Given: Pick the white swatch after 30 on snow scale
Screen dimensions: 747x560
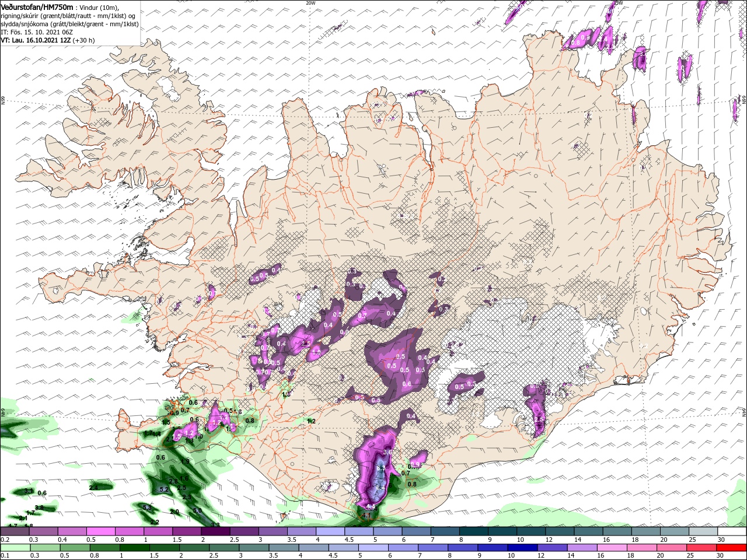Looking at the screenshot, I should click(732, 531).
